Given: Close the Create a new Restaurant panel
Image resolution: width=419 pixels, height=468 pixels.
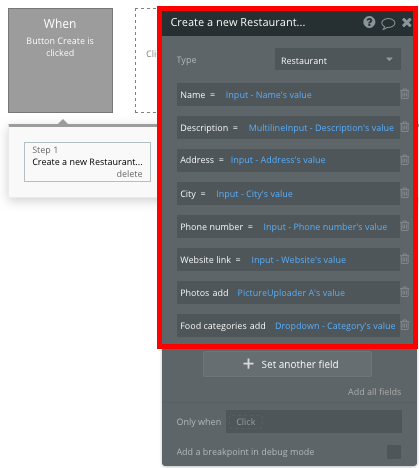Looking at the screenshot, I should tap(407, 22).
